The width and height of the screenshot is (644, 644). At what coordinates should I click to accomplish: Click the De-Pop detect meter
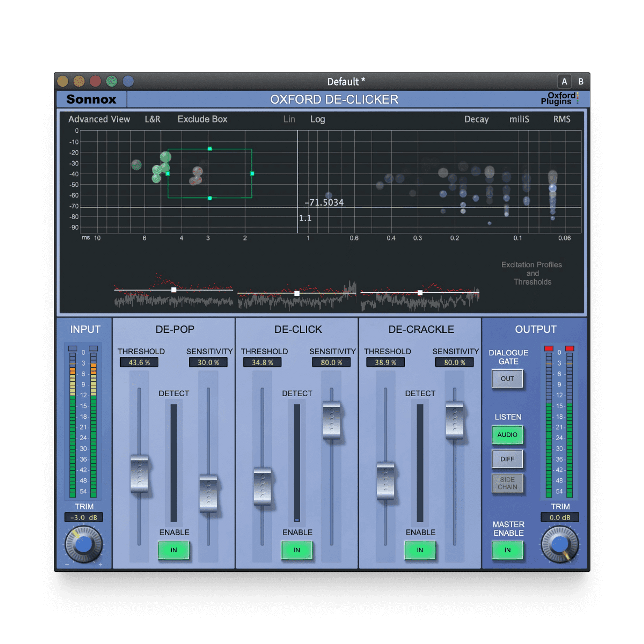(174, 463)
